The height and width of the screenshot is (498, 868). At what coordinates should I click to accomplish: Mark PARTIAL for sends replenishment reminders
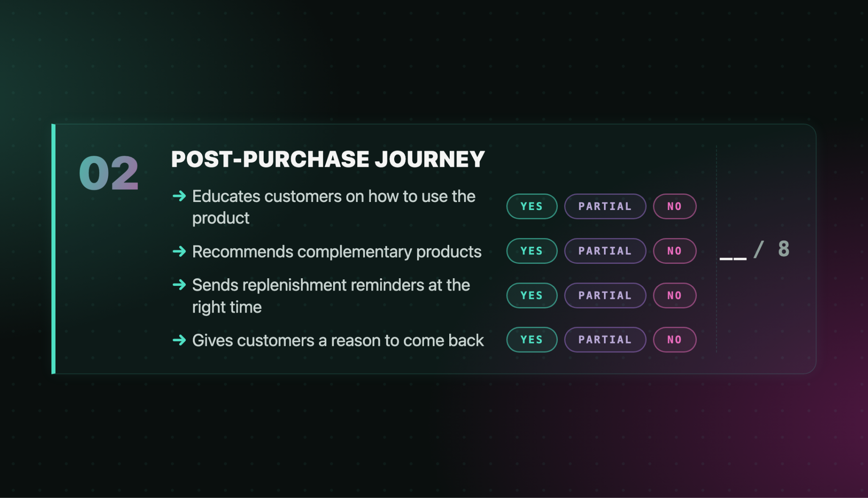pos(605,295)
